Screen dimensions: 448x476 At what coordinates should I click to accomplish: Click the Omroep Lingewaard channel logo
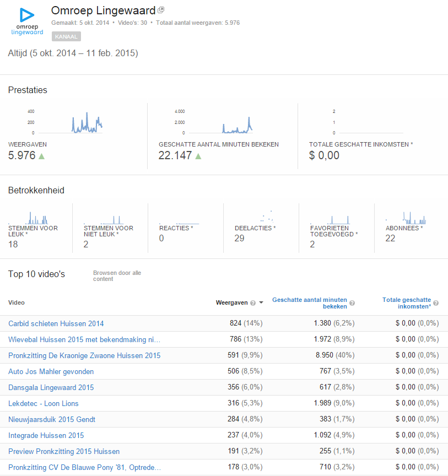coord(27,21)
